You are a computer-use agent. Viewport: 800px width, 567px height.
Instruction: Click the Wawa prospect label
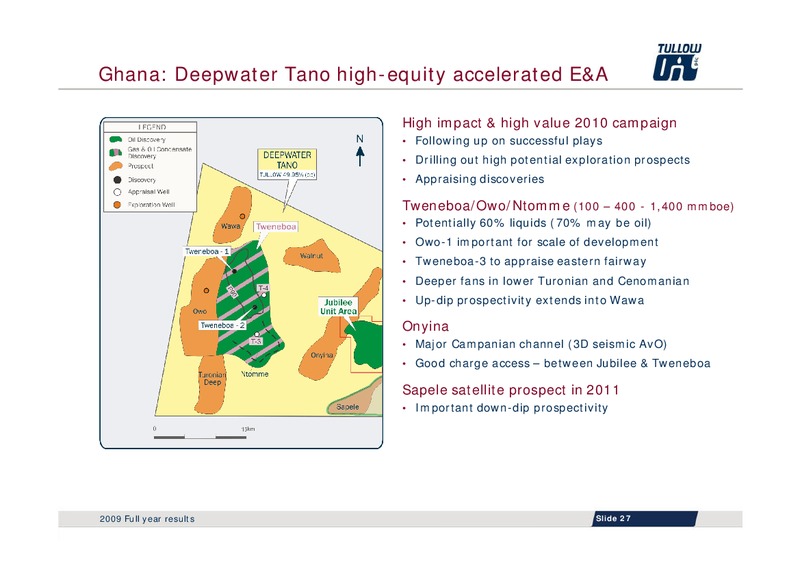(x=231, y=226)
